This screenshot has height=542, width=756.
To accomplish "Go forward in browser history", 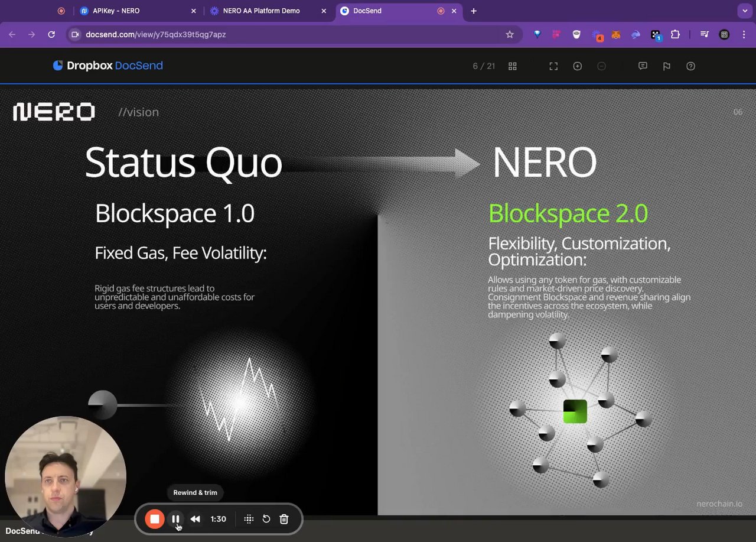I will (x=31, y=34).
